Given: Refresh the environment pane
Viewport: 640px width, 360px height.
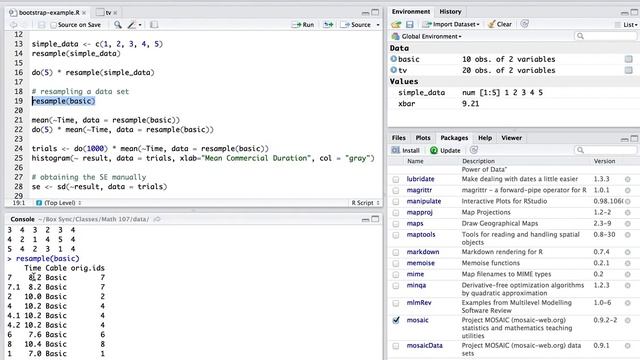Looking at the screenshot, I should (x=524, y=24).
